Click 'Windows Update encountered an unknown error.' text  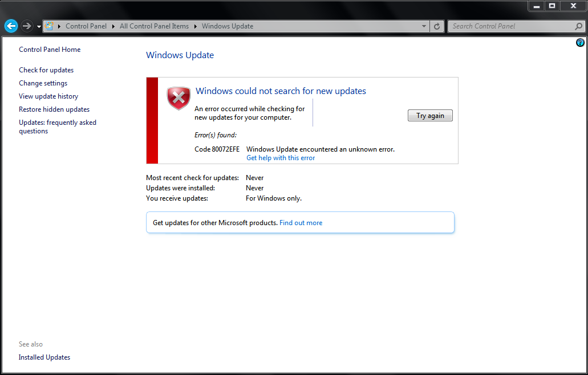(x=321, y=149)
